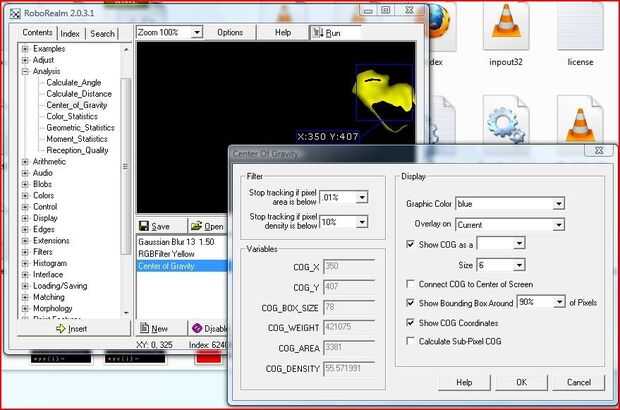Click the Insert arrow button

click(74, 329)
